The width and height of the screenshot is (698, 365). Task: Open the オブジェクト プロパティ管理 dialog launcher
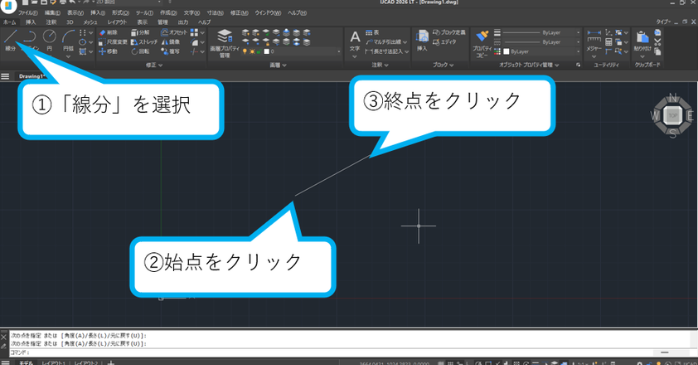pos(578,65)
